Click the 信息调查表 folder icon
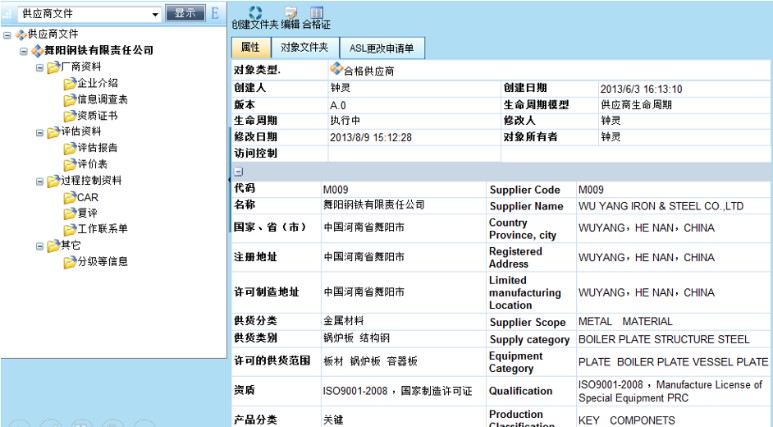The height and width of the screenshot is (427, 773). pos(70,100)
